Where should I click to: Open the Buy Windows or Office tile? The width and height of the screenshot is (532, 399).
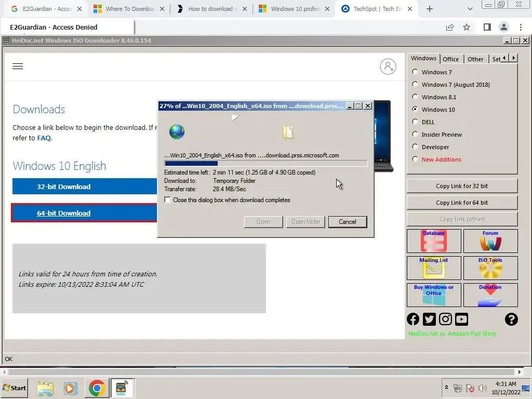[x=434, y=295]
